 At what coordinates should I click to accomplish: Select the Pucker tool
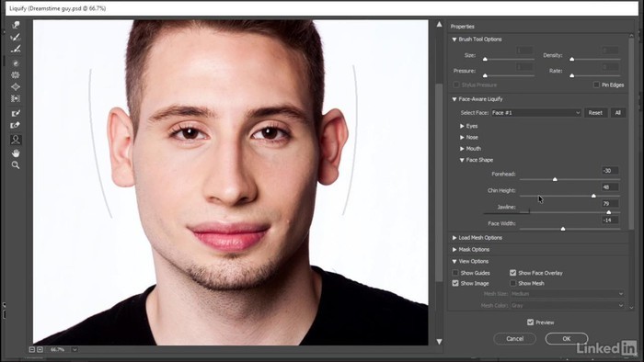pyautogui.click(x=16, y=75)
